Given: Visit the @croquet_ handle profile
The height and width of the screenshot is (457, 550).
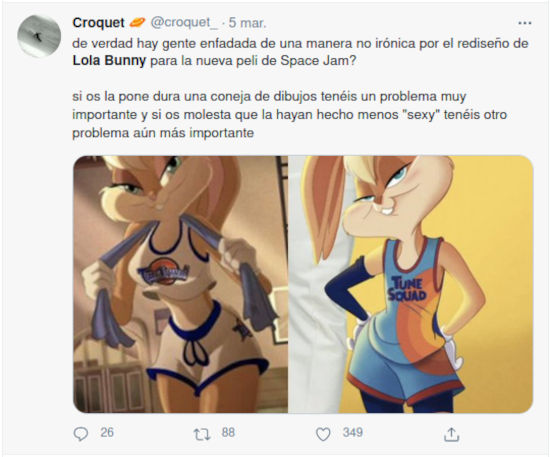Looking at the screenshot, I should (185, 23).
